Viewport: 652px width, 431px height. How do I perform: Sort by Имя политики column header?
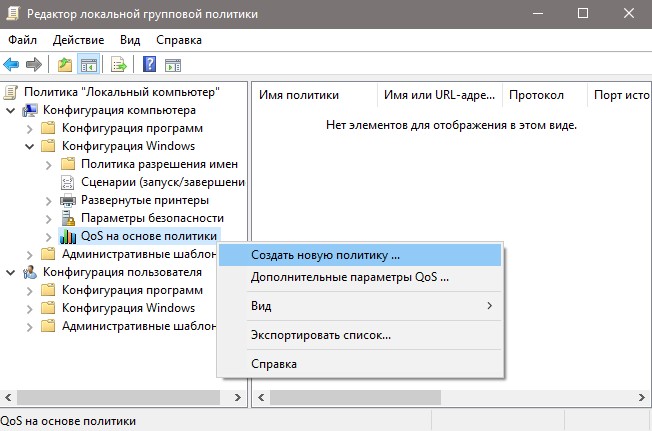coord(315,95)
